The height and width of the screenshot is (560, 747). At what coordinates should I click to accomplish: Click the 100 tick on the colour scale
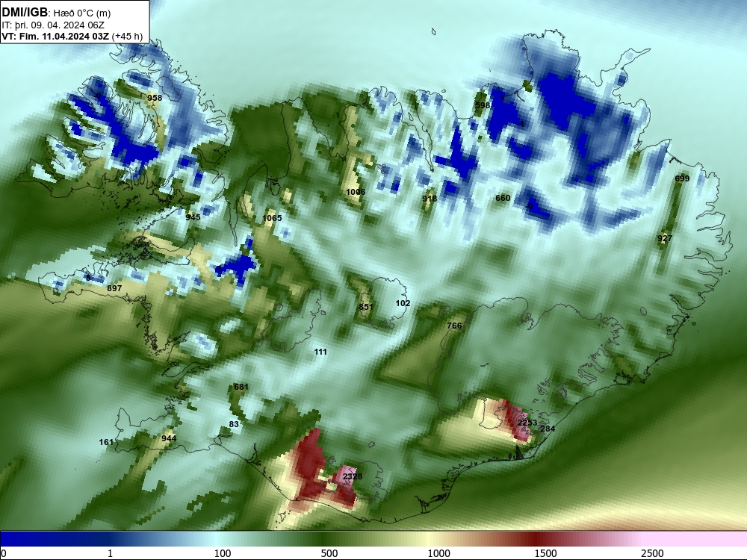click(223, 553)
